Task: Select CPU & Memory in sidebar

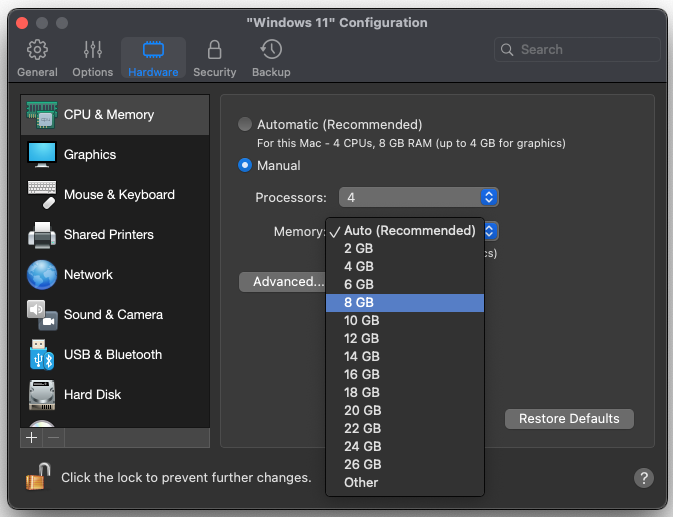Action: click(x=115, y=115)
